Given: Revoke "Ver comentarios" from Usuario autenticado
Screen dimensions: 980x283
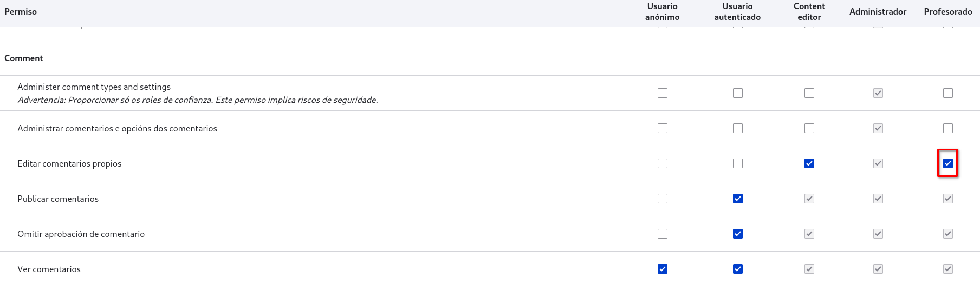Looking at the screenshot, I should pyautogui.click(x=737, y=269).
